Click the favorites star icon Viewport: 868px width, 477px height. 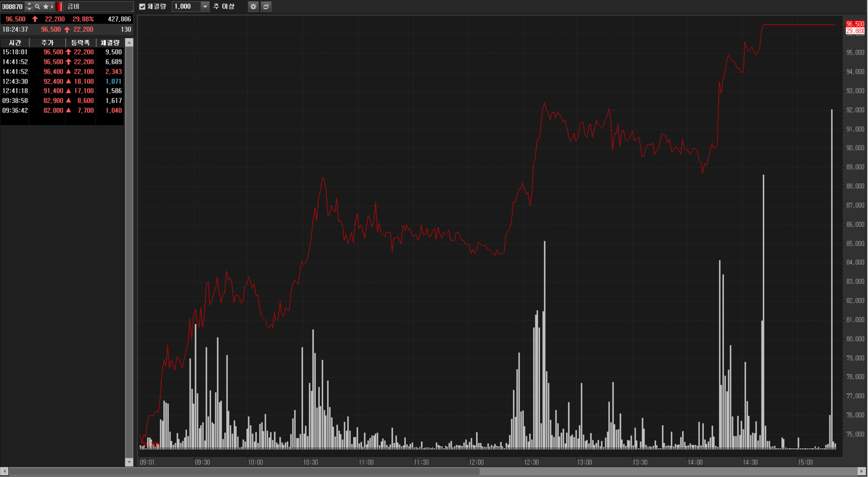46,6
